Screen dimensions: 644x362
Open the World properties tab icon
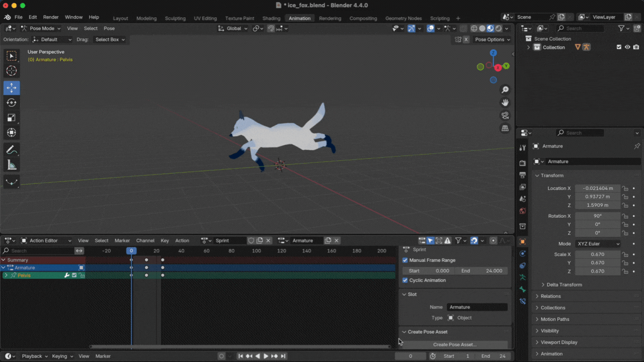523,211
